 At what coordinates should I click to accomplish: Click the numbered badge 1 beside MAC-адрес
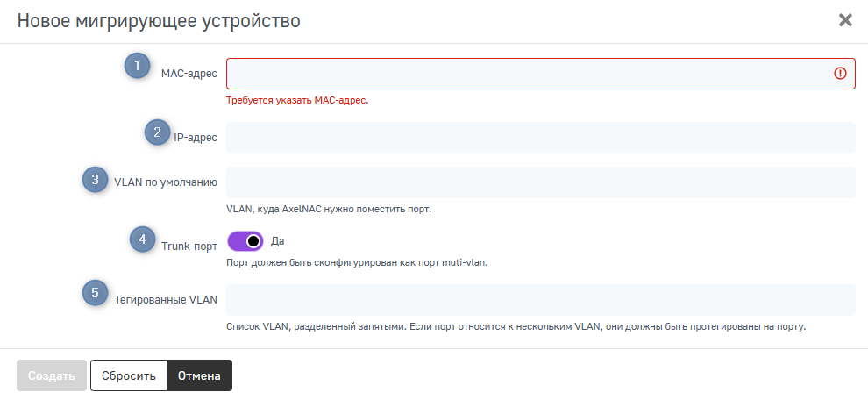click(137, 66)
